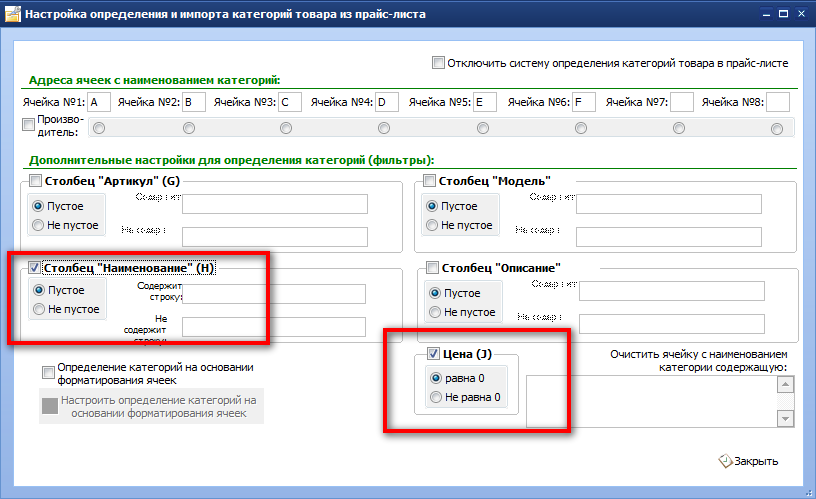This screenshot has width=816, height=499.
Task: Choose Пустое under Столбец Наименование
Action: click(39, 290)
